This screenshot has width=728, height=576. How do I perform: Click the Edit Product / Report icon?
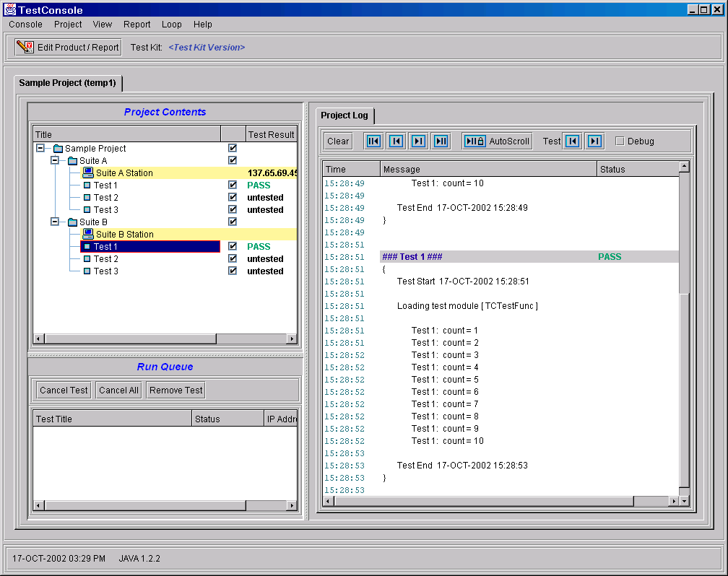click(26, 48)
